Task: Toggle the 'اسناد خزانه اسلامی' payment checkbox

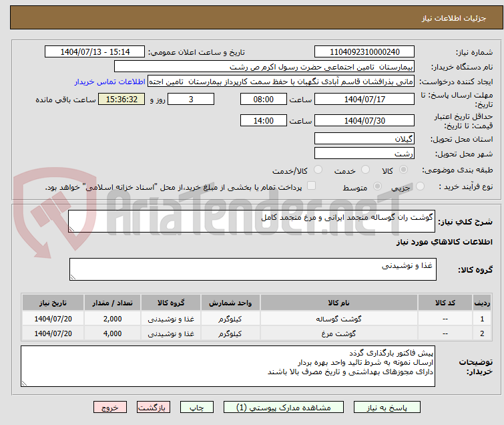Action: pyautogui.click(x=311, y=186)
